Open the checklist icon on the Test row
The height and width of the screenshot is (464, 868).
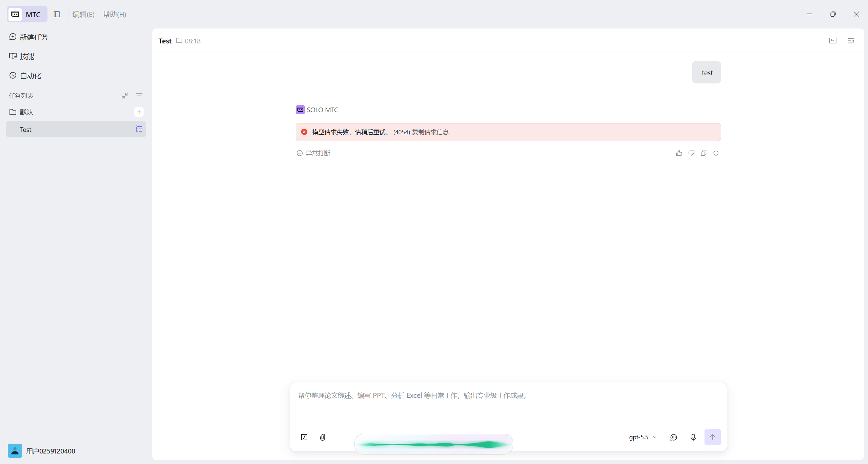pyautogui.click(x=139, y=129)
